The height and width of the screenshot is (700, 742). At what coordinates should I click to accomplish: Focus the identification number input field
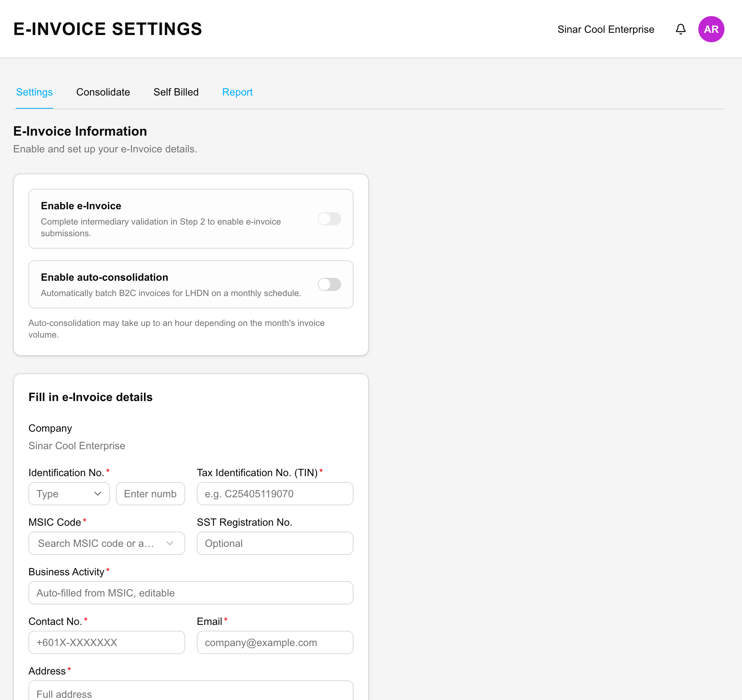pos(151,494)
